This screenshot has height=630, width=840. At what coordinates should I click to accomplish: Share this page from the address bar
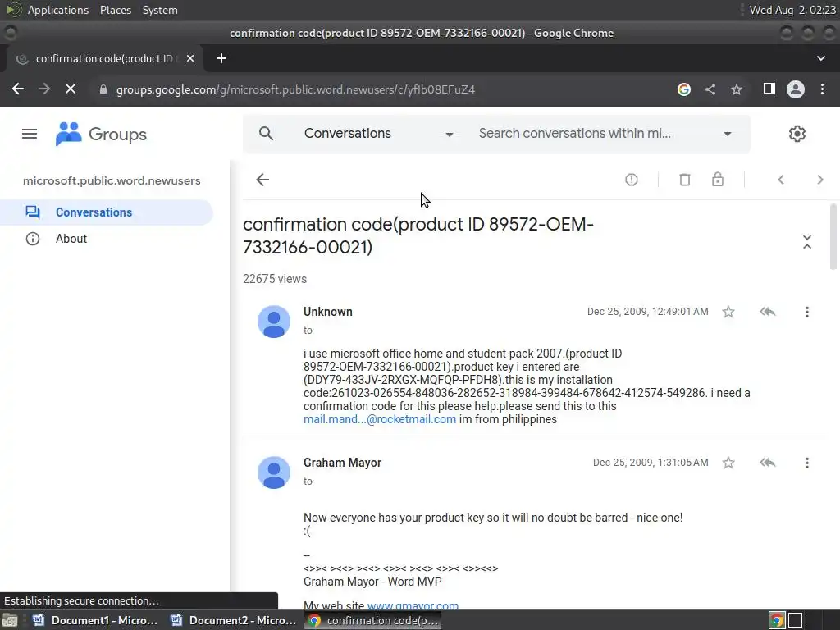coord(710,89)
